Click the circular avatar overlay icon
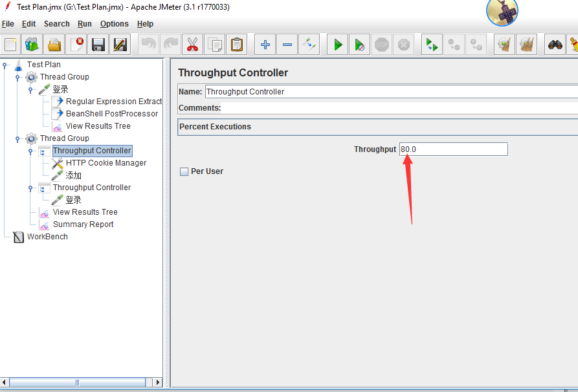 coord(502,11)
